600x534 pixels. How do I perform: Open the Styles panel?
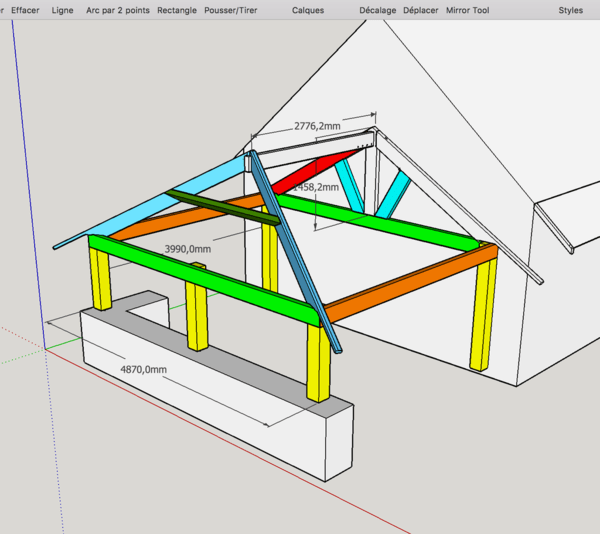point(571,10)
